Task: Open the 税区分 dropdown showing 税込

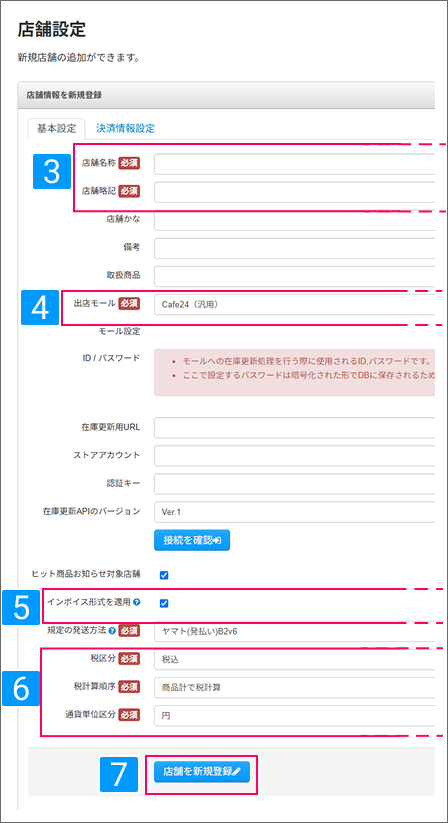Action: point(294,659)
